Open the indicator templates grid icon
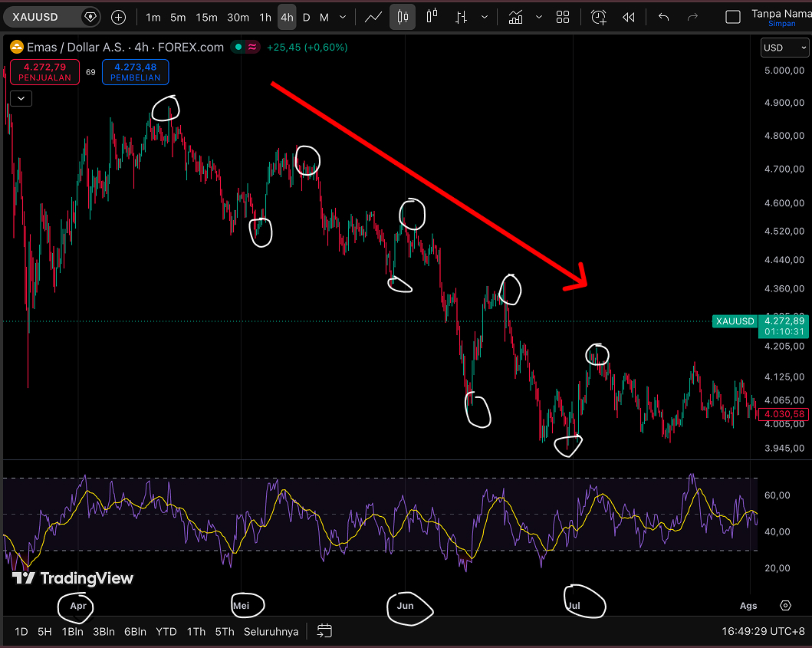 563,17
